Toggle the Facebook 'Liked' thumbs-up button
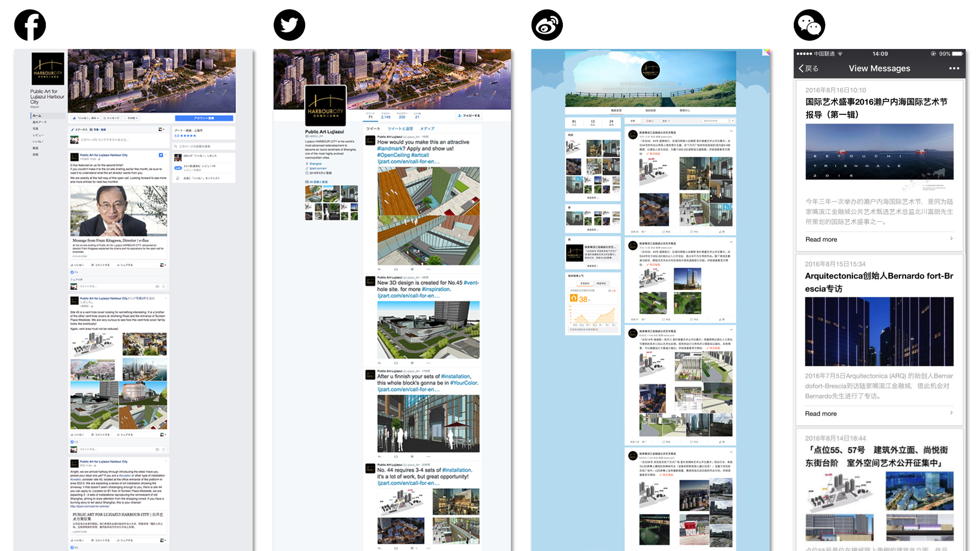The height and width of the screenshot is (551, 980). click(85, 118)
